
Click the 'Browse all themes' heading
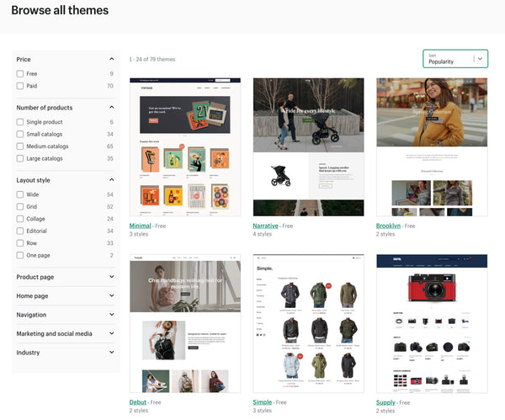click(x=60, y=10)
